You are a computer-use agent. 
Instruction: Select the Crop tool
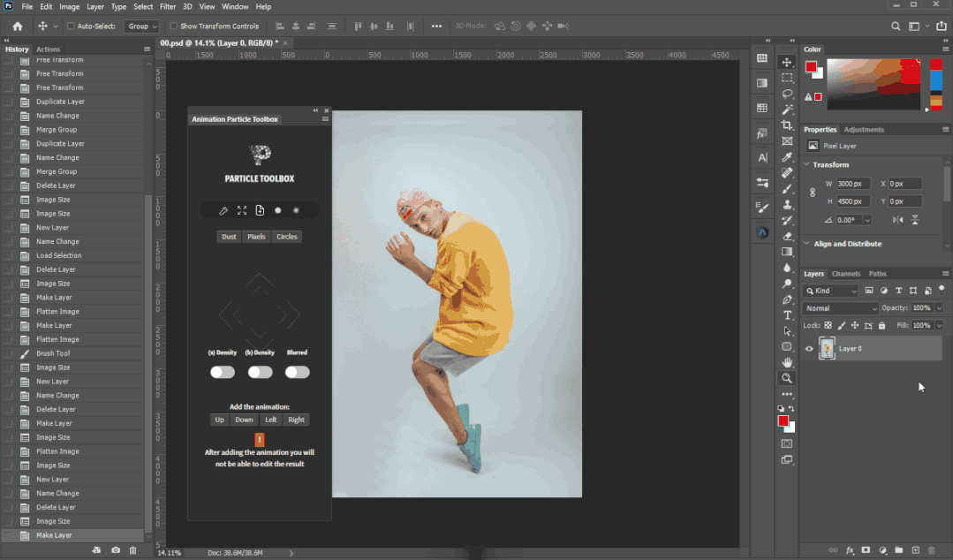pos(787,125)
